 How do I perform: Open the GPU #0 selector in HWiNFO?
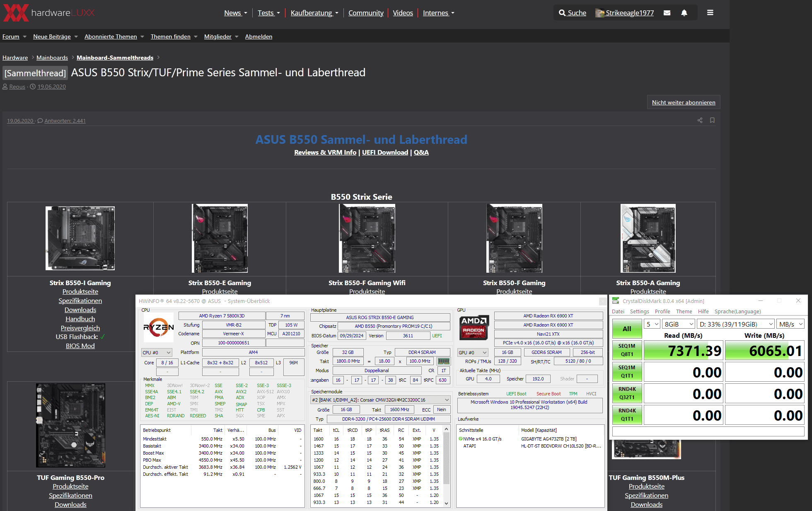coord(473,353)
